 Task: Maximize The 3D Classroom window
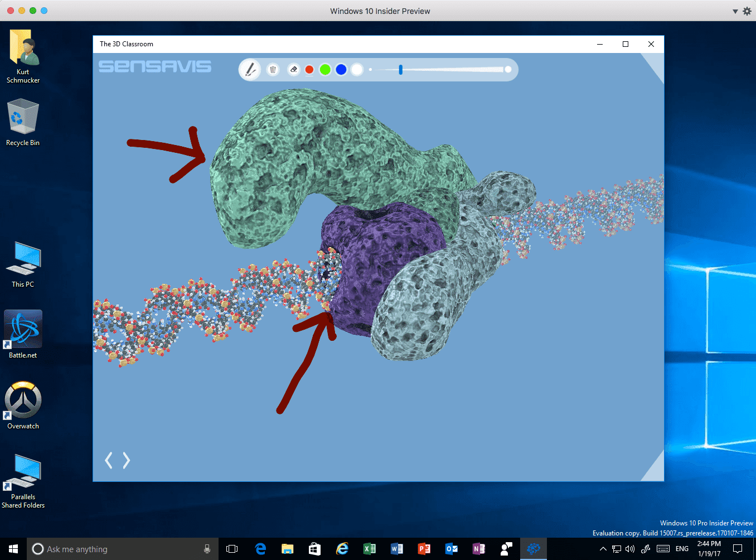[x=626, y=44]
